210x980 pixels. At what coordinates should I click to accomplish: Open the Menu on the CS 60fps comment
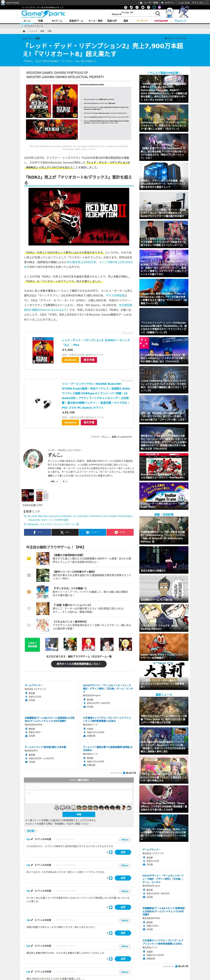125,865
